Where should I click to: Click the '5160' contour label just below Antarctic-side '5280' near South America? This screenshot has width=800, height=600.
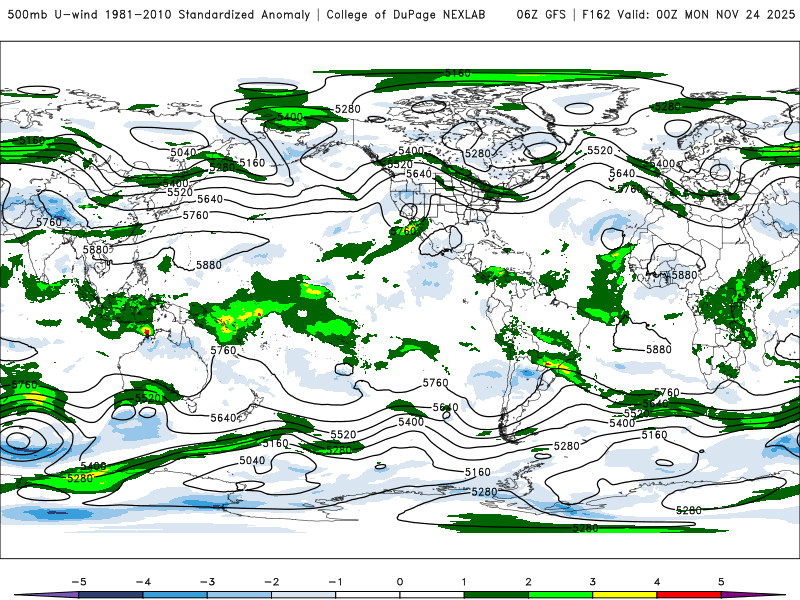tap(478, 472)
